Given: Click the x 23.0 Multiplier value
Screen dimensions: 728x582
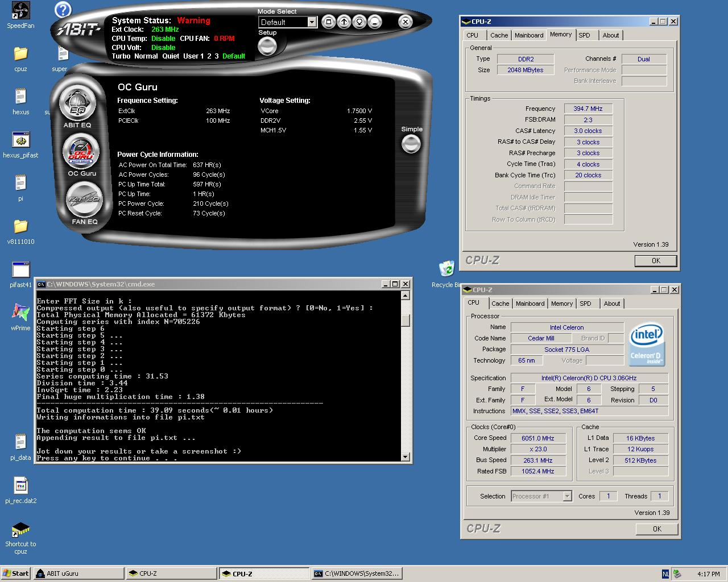Looking at the screenshot, I should coord(538,449).
